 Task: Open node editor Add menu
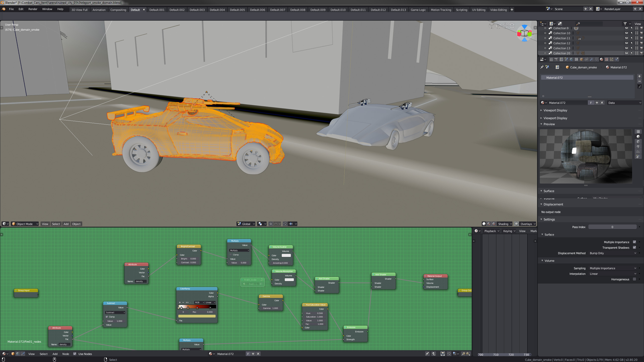click(55, 354)
